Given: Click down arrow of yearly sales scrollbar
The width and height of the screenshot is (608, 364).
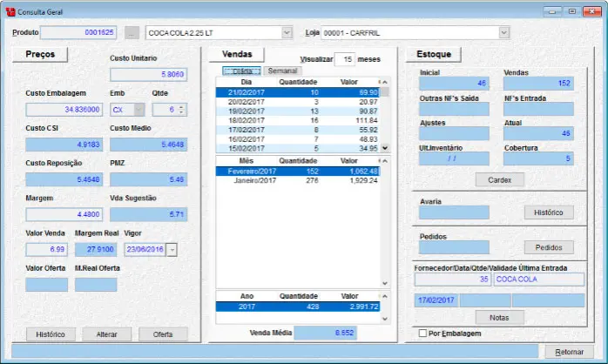Looking at the screenshot, I should [385, 319].
